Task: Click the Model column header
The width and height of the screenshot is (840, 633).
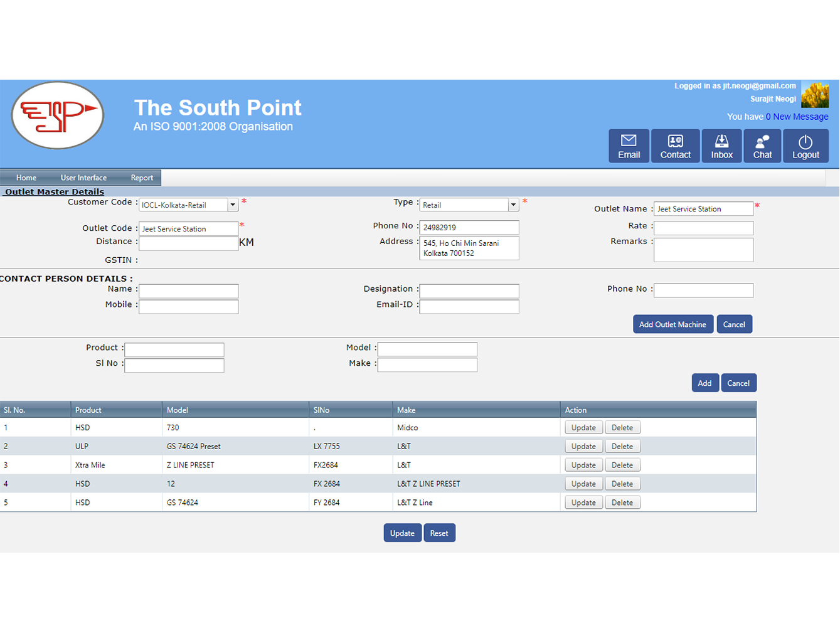Action: (x=235, y=410)
